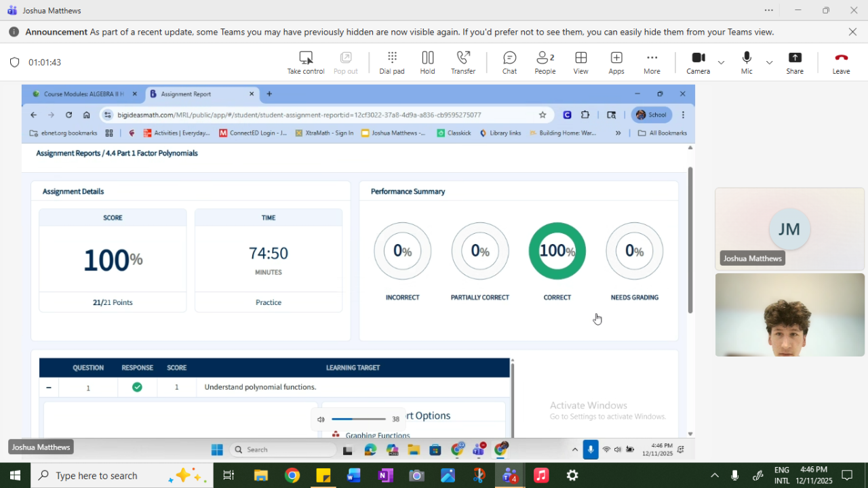Image resolution: width=868 pixels, height=488 pixels.
Task: Open the View layout options
Action: point(580,62)
